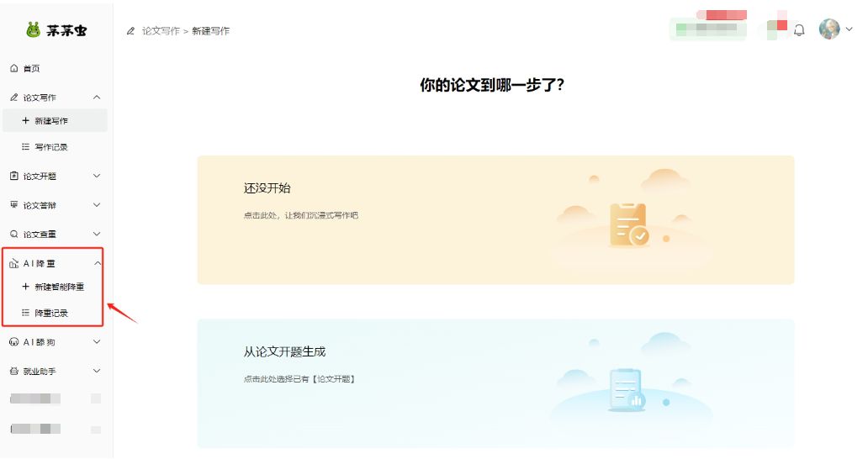This screenshot has height=459, width=868.
Task: Click the user avatar picture
Action: click(x=829, y=29)
